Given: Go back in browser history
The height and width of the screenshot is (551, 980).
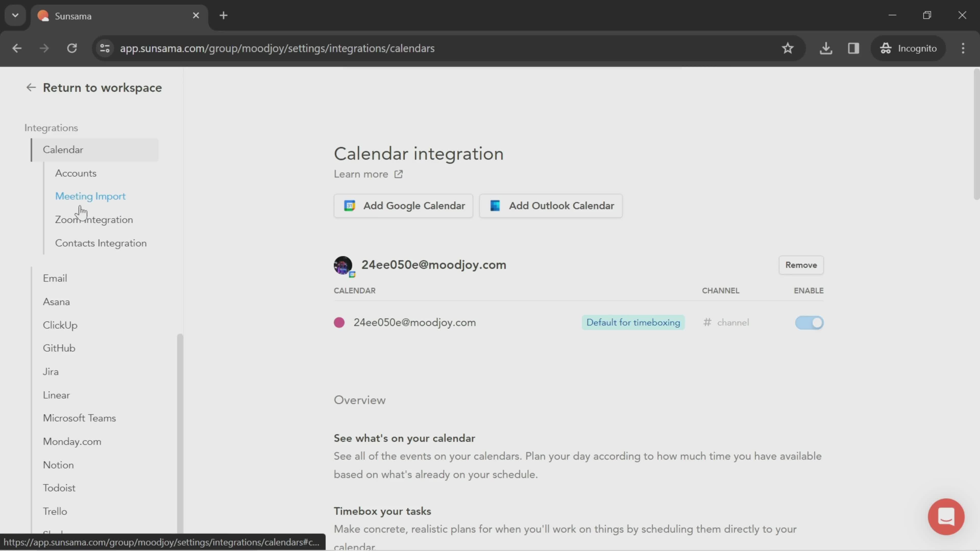Looking at the screenshot, I should [x=17, y=48].
